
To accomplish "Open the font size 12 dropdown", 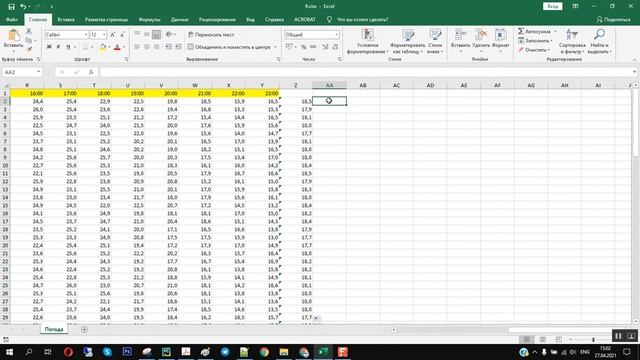I will pos(104,35).
